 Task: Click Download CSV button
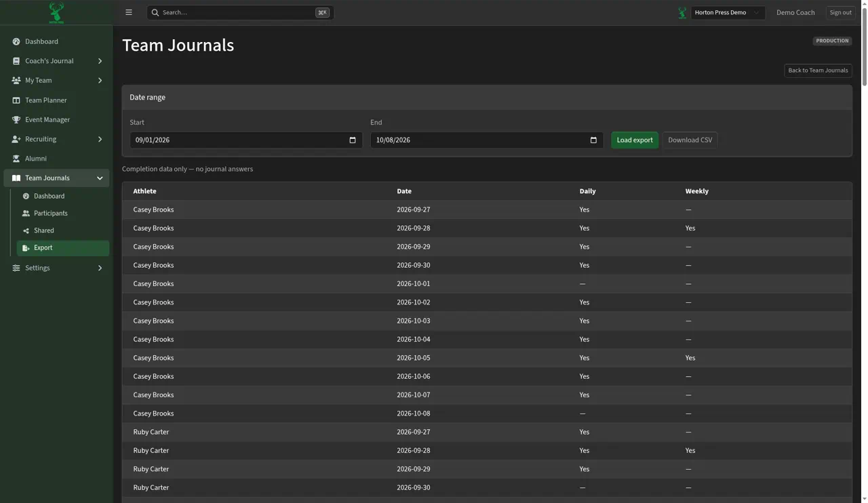click(x=690, y=140)
